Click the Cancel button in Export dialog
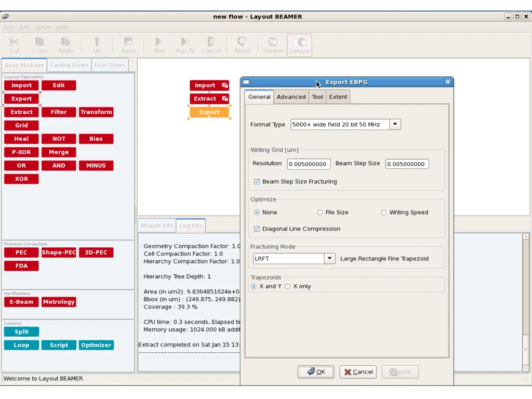Image resolution: width=532 pixels, height=399 pixels. [358, 372]
